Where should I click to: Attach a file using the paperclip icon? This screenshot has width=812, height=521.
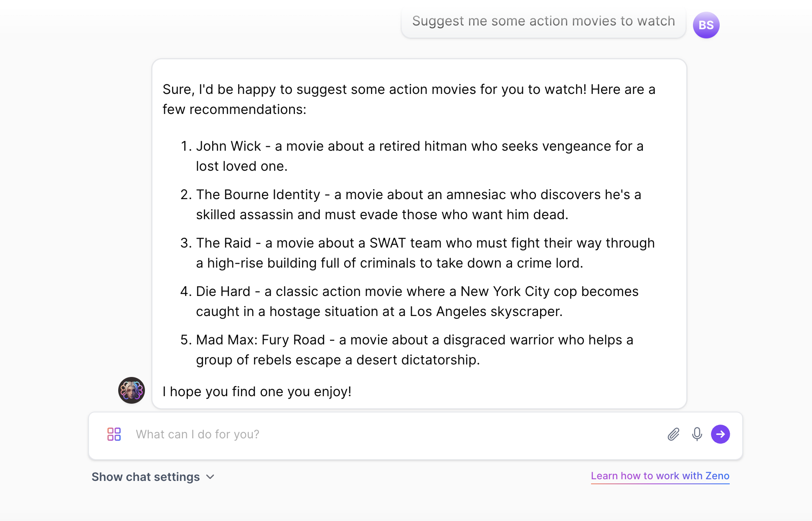[673, 434]
